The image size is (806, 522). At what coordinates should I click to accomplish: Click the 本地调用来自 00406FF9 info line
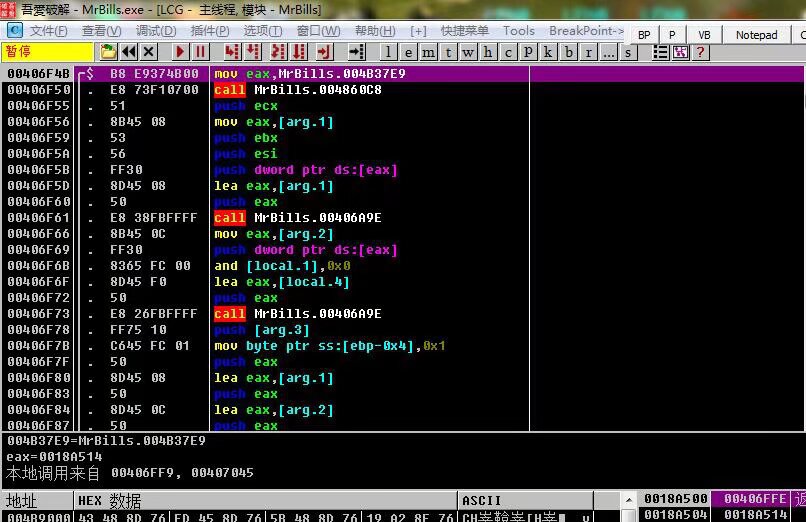coord(130,473)
